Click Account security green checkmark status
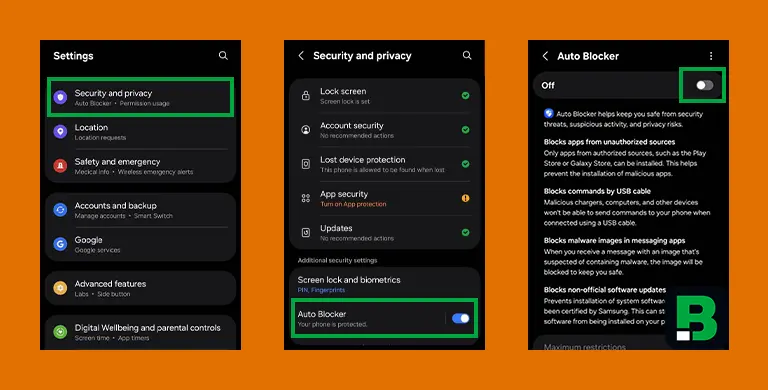 [x=465, y=130]
